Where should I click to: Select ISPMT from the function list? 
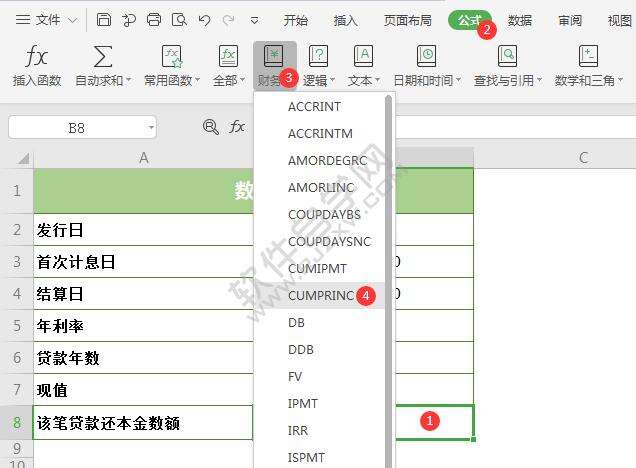pyautogui.click(x=320, y=457)
